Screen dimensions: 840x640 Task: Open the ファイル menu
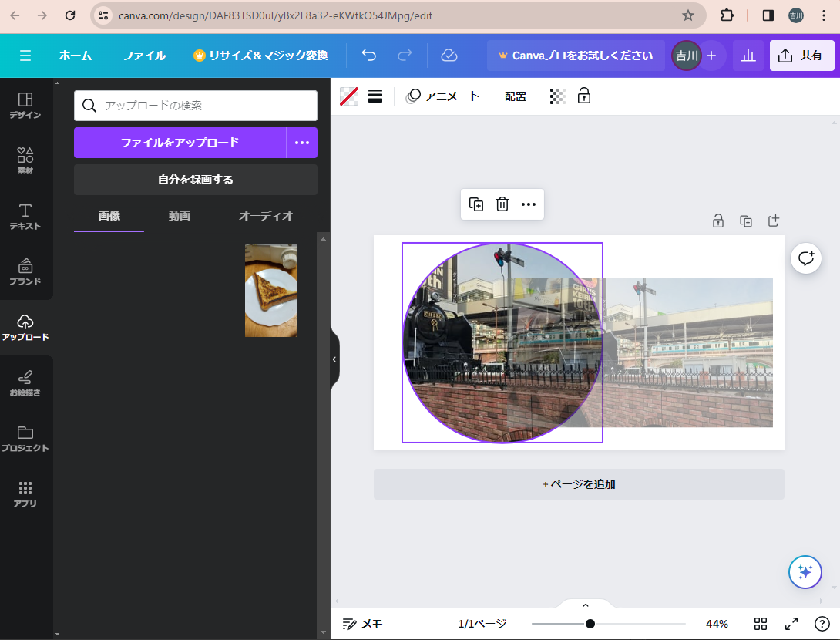click(x=144, y=56)
